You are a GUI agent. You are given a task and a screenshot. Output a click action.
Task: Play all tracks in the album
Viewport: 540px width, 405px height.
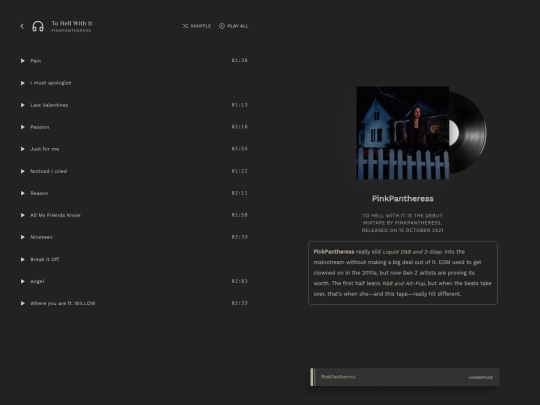click(x=233, y=26)
